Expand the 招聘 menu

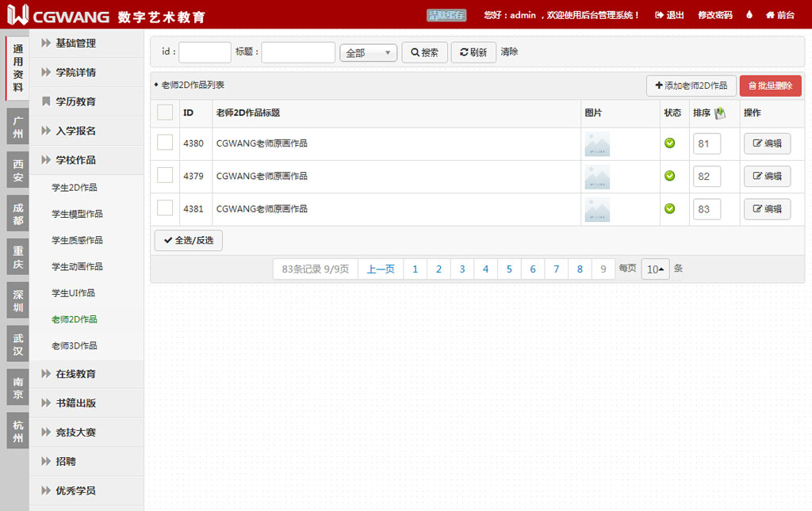(86, 461)
